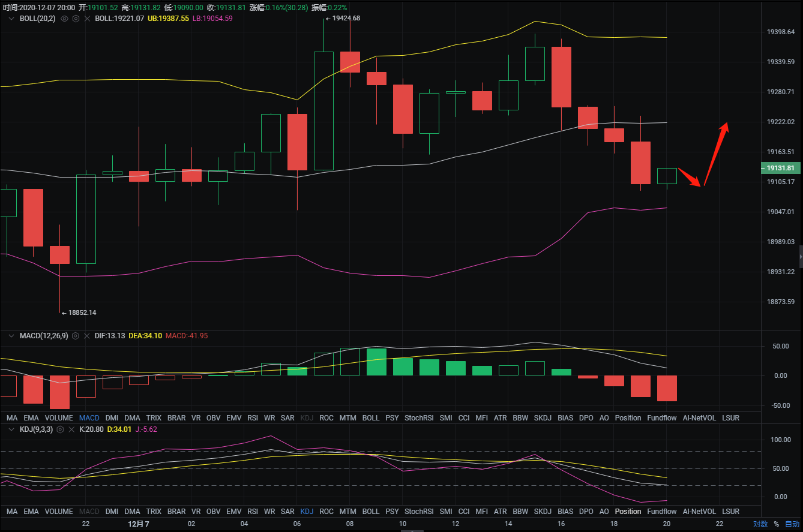This screenshot has width=803, height=532.
Task: Click the 19131.81 current price label
Action: (x=779, y=169)
